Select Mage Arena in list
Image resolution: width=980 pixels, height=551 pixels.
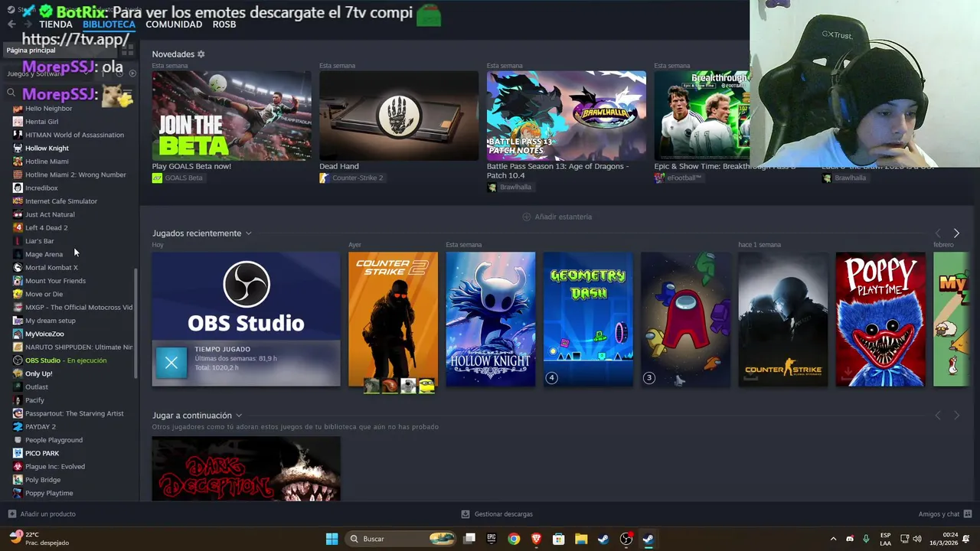pyautogui.click(x=44, y=254)
